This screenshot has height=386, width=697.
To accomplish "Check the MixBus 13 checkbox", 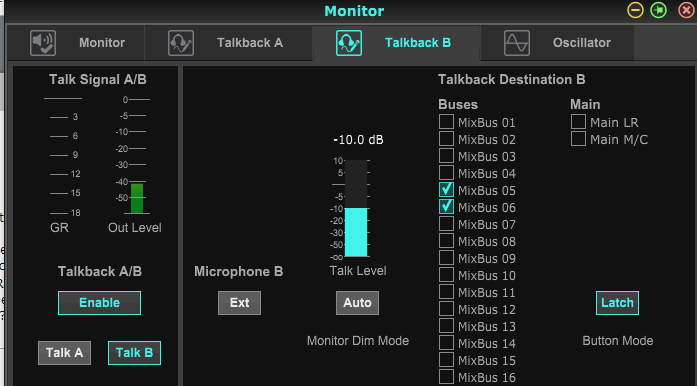I will (x=446, y=326).
